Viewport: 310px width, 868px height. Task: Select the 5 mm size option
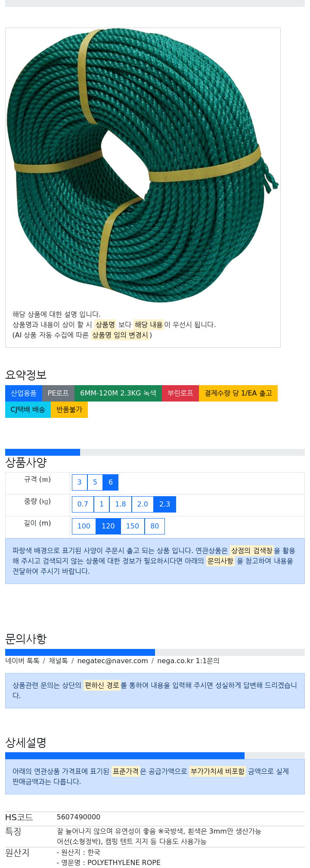click(x=95, y=482)
